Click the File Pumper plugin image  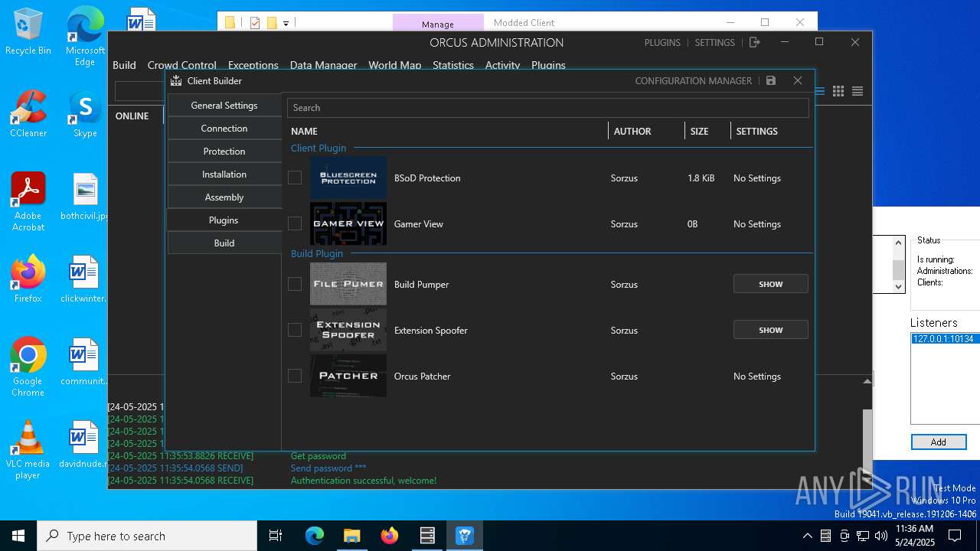[x=348, y=284]
